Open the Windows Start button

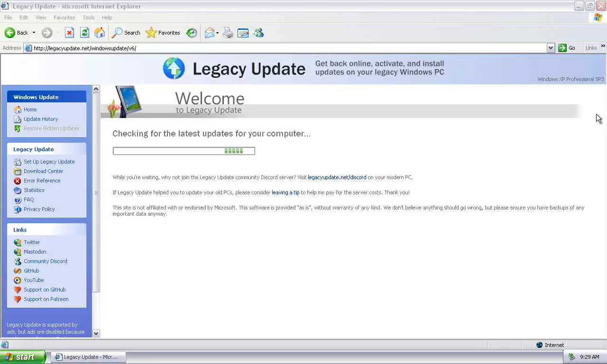[x=23, y=357]
